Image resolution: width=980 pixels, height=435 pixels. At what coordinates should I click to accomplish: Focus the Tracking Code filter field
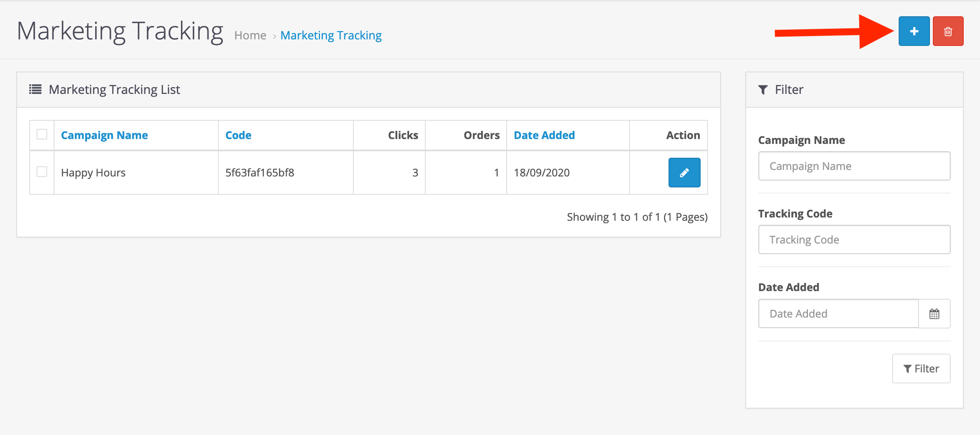pyautogui.click(x=854, y=239)
